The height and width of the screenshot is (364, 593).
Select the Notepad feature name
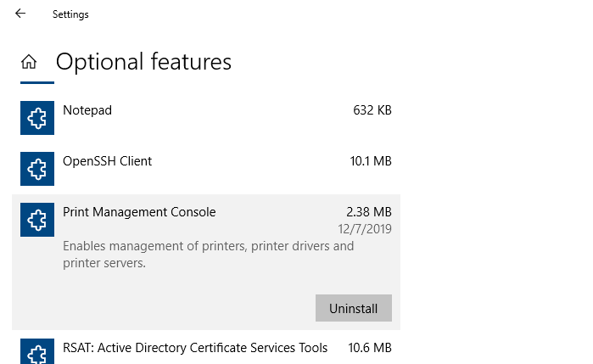coord(87,110)
